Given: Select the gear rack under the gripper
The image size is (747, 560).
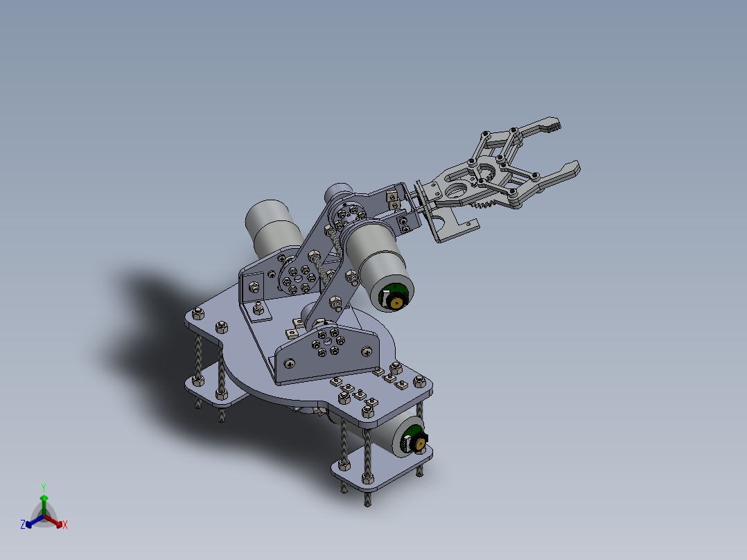Looking at the screenshot, I should [x=483, y=204].
